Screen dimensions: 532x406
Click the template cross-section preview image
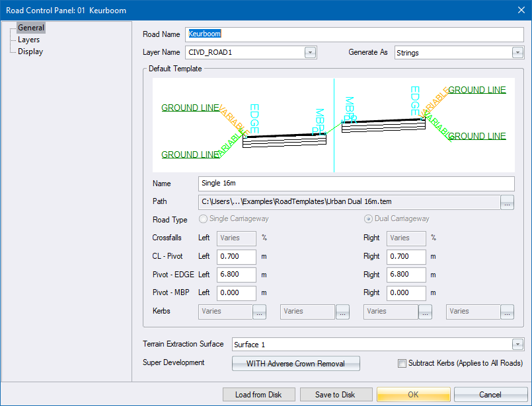[x=334, y=125]
